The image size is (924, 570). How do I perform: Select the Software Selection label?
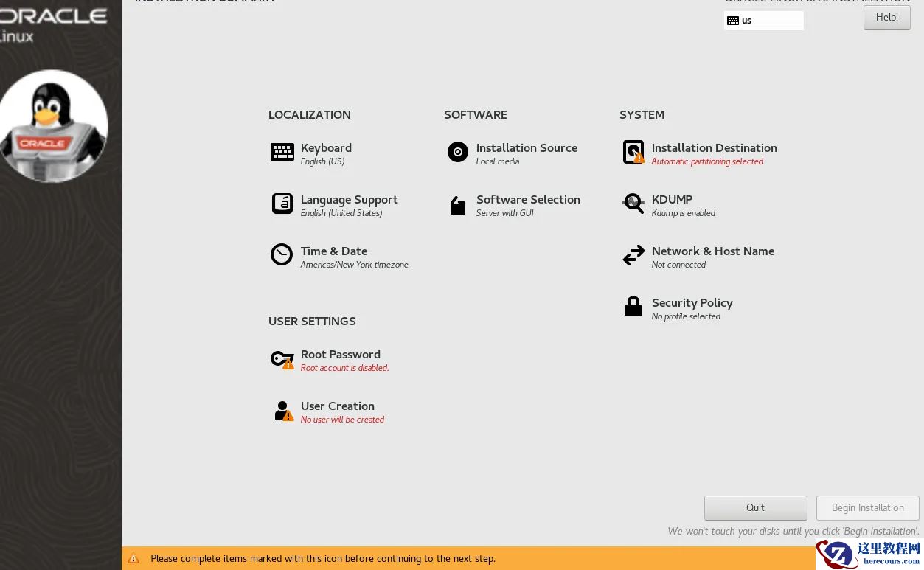tap(528, 200)
